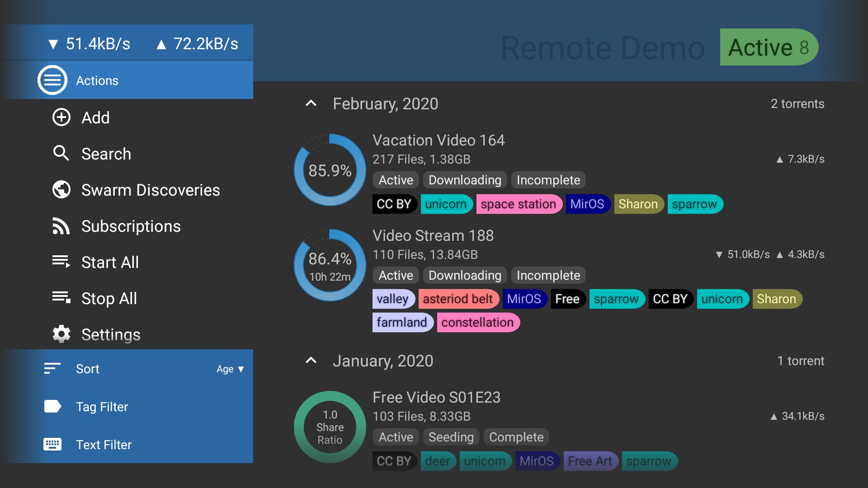This screenshot has height=488, width=868.
Task: Click the Text Filter keyboard icon
Action: 52,445
